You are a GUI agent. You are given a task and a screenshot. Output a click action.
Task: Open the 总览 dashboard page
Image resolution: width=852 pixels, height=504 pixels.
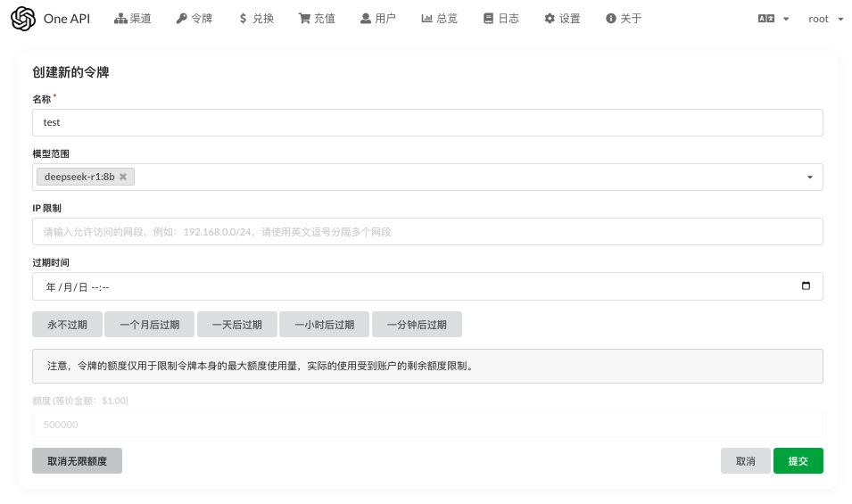[440, 19]
